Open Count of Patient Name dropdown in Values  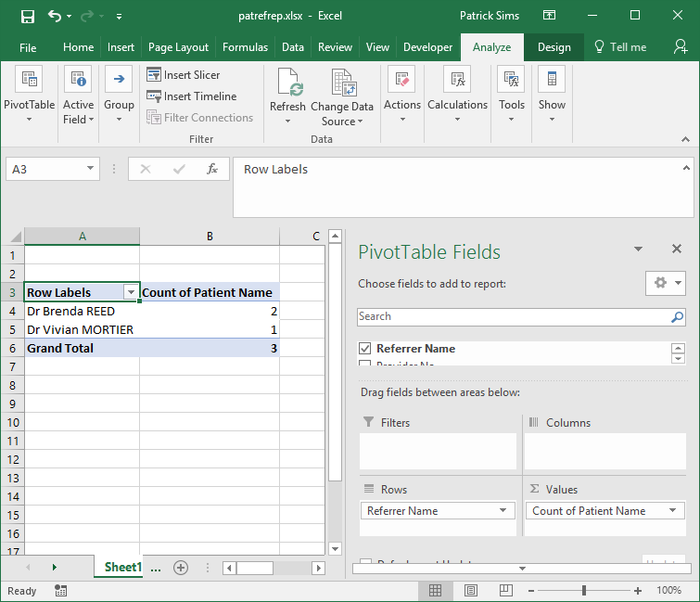click(x=672, y=510)
